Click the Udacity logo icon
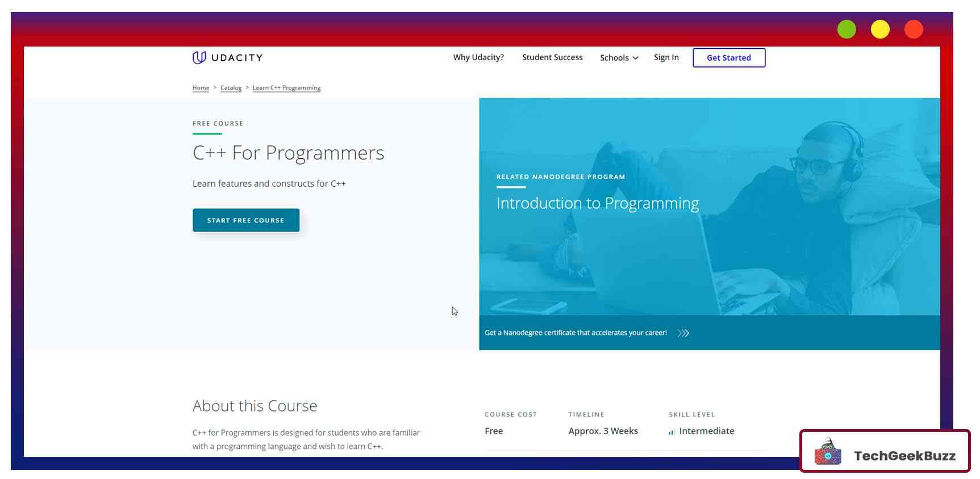980x479 pixels. pos(199,57)
